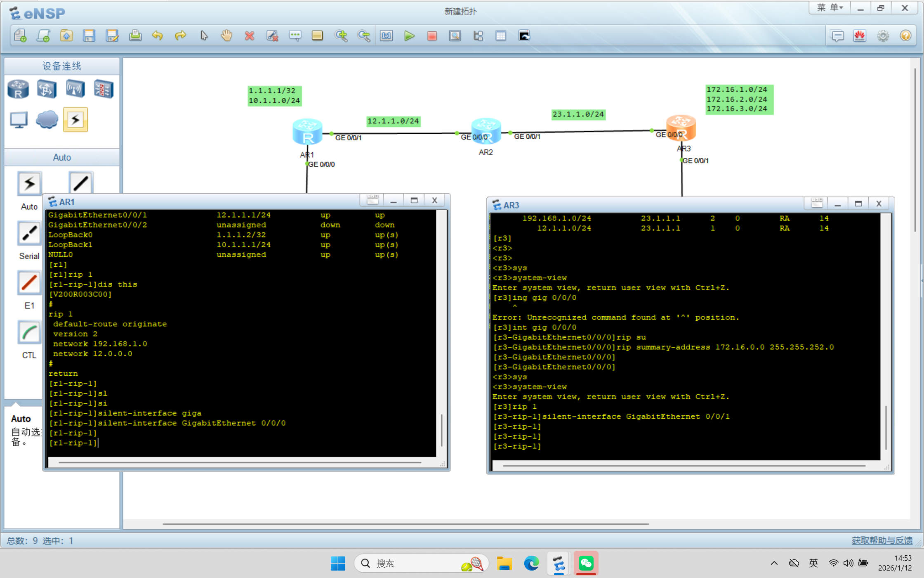Open the 菜单 dropdown menu
Screen dimensions: 924x578
click(830, 8)
